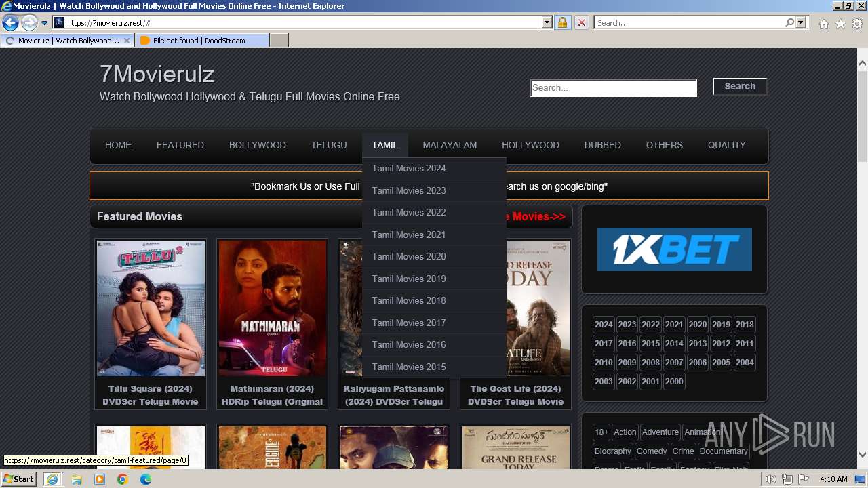Select the 2024 year tag
The height and width of the screenshot is (488, 868).
[x=604, y=325]
